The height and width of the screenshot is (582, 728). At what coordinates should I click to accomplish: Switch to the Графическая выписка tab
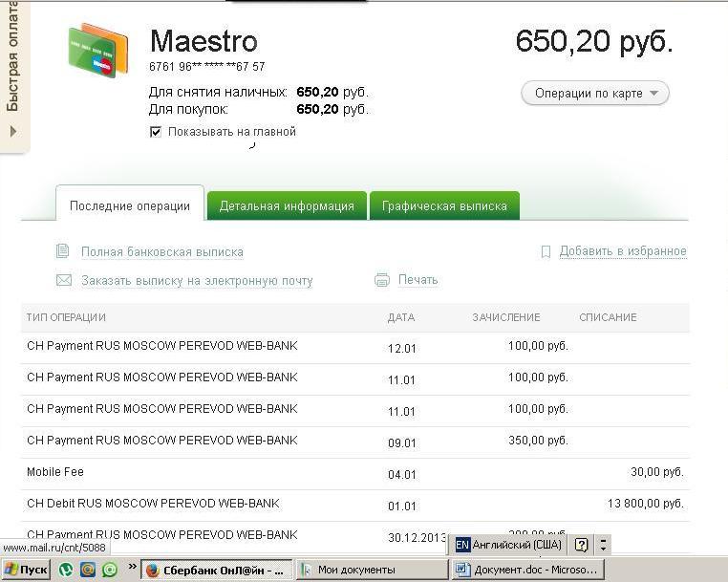(444, 205)
